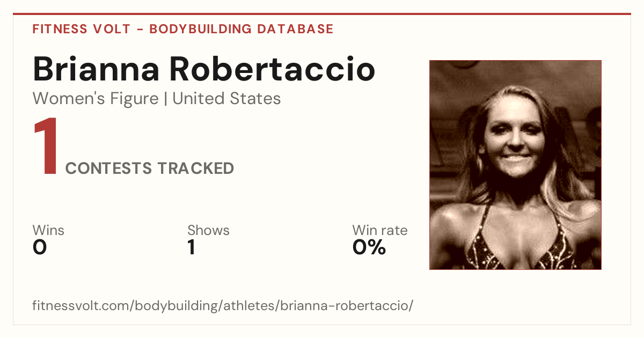The width and height of the screenshot is (644, 338).
Task: Click the Shows label
Action: point(208,230)
